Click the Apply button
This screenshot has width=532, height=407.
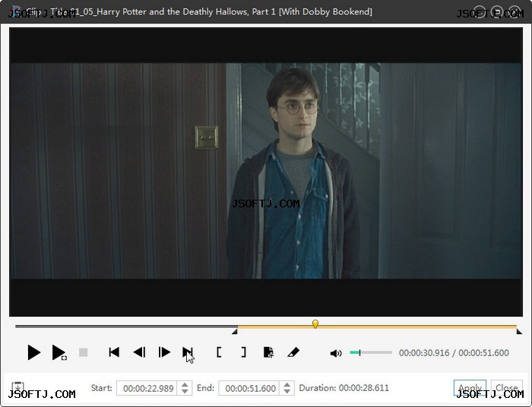tap(470, 388)
